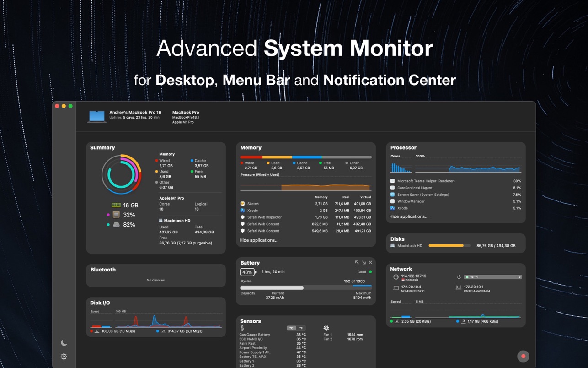Click the write arrow icon in Disk I/O
The height and width of the screenshot is (368, 588).
(x=163, y=331)
